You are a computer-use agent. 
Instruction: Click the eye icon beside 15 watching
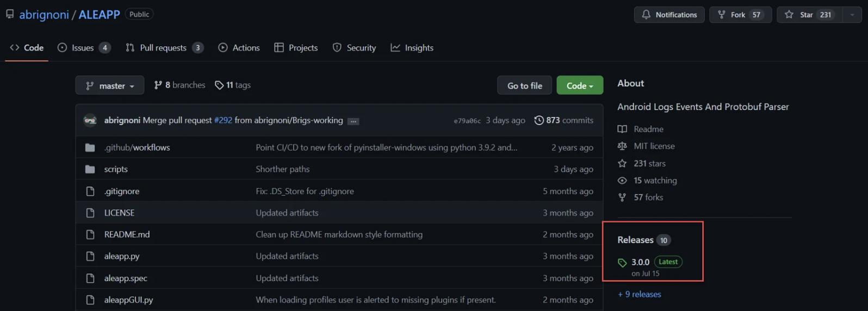click(622, 181)
